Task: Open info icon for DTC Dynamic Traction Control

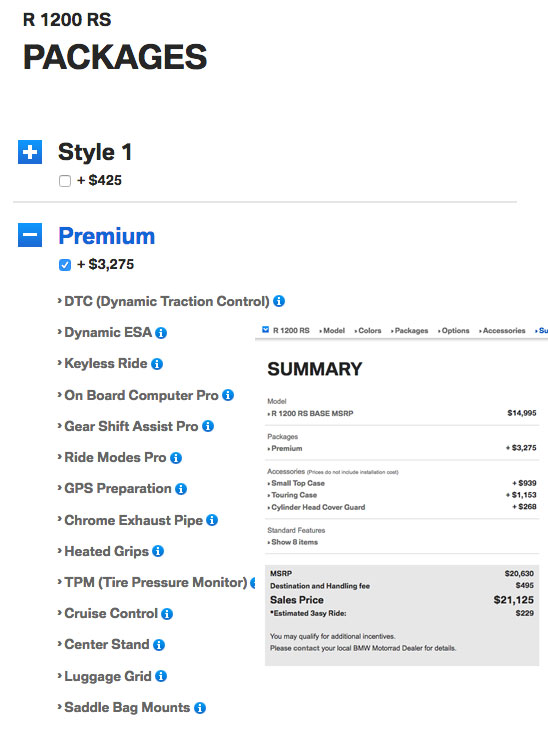Action: coord(279,301)
